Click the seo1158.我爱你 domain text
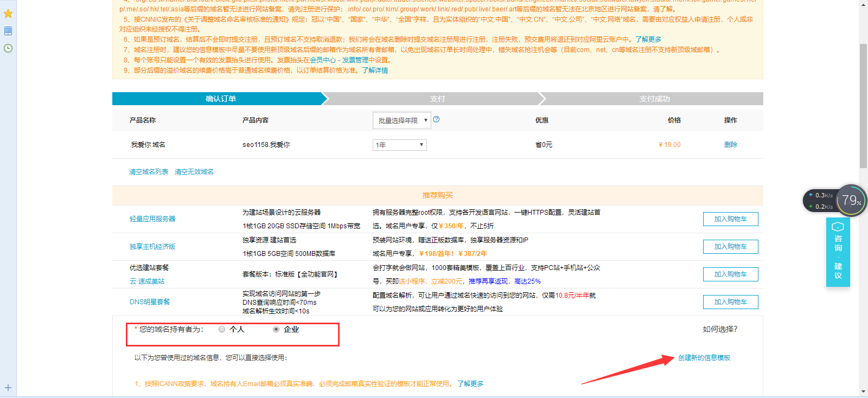The image size is (868, 398). [266, 145]
